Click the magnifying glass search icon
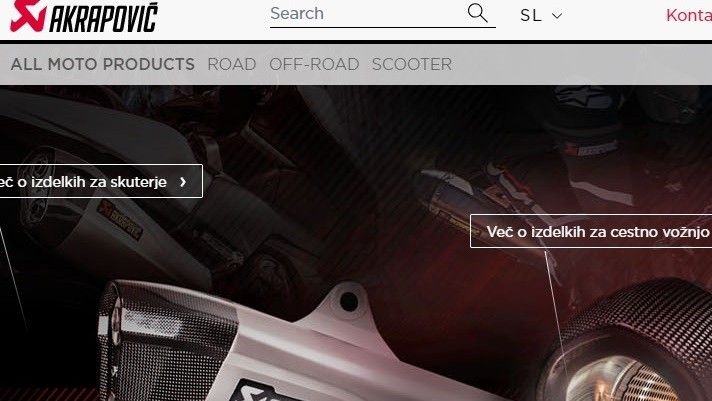The height and width of the screenshot is (401, 712). tap(477, 13)
